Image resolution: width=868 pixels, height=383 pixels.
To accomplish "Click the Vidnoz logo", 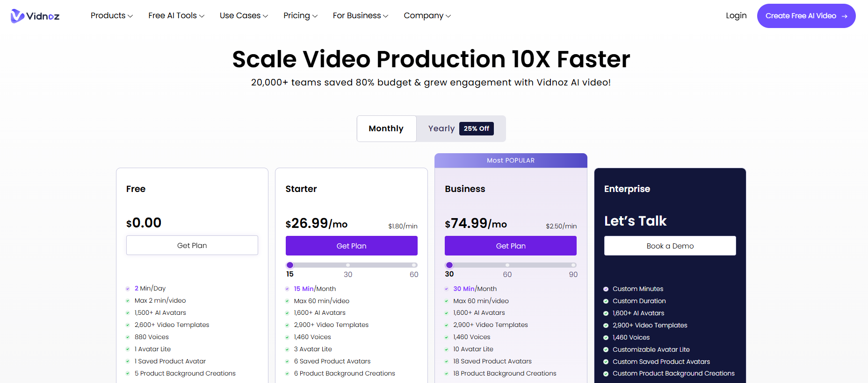I will point(35,16).
